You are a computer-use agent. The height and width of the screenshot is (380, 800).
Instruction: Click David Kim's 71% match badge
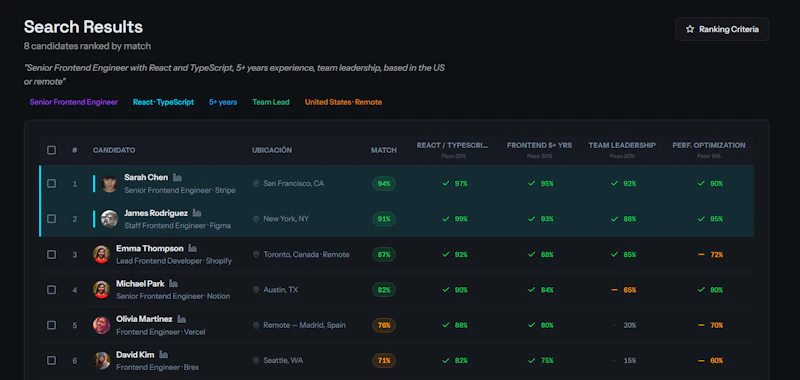pyautogui.click(x=384, y=361)
